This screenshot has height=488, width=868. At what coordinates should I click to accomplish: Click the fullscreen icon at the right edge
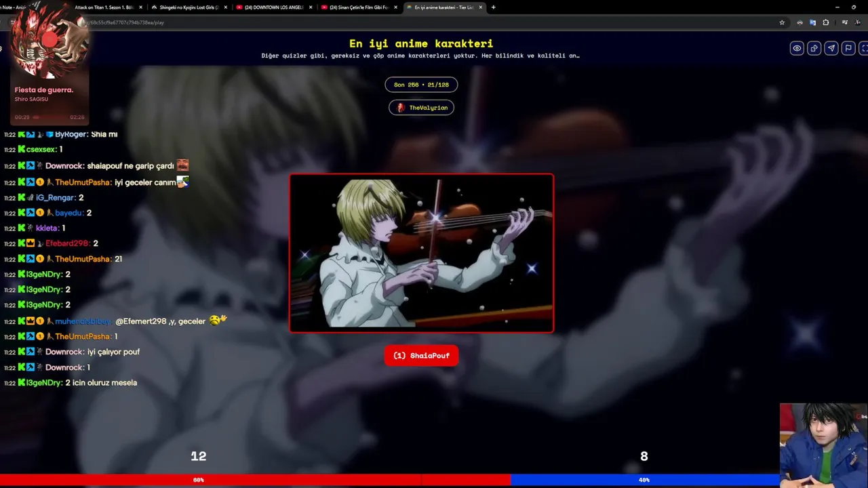click(x=864, y=48)
